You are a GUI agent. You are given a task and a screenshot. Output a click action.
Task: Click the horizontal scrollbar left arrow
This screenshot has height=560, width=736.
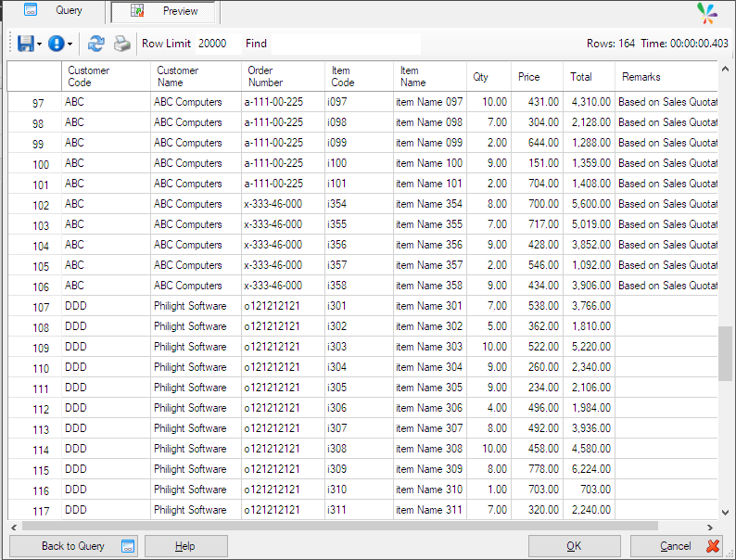pos(14,528)
